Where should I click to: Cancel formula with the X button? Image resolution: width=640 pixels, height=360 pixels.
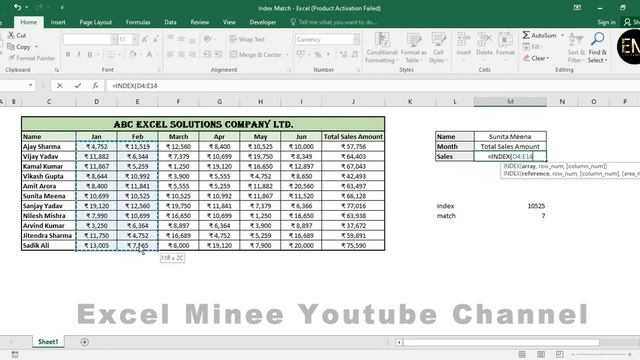coord(60,85)
